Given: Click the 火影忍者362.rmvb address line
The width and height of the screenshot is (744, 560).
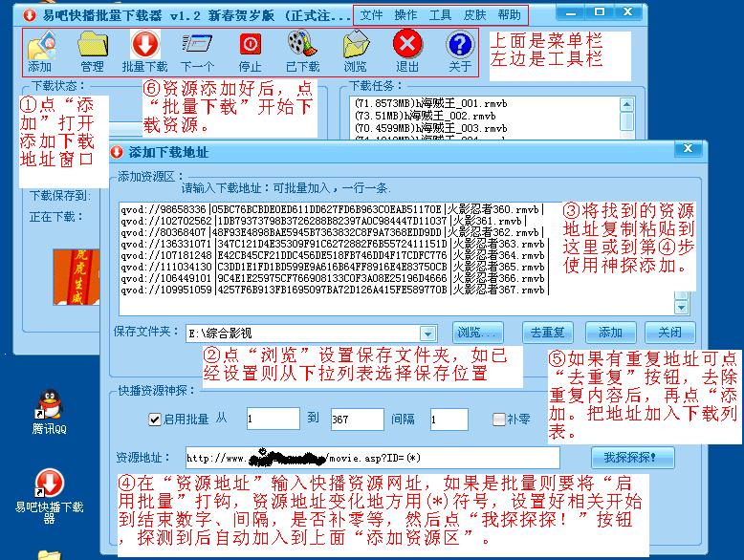Looking at the screenshot, I should click(332, 232).
